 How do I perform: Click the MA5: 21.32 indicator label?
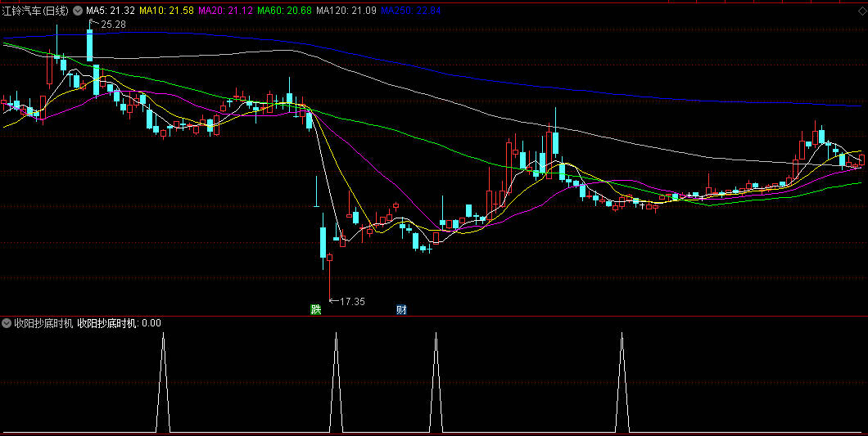click(x=111, y=11)
